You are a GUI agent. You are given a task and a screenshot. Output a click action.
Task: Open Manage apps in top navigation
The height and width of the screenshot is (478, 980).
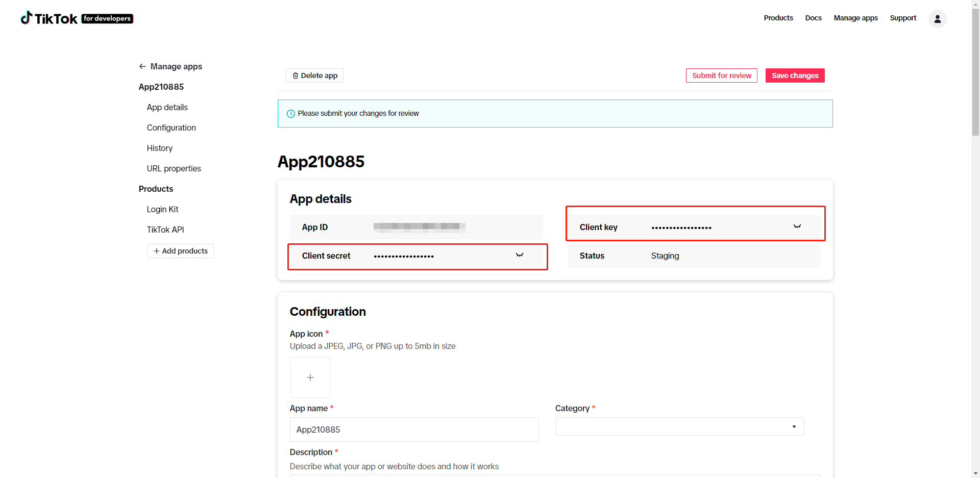tap(855, 18)
